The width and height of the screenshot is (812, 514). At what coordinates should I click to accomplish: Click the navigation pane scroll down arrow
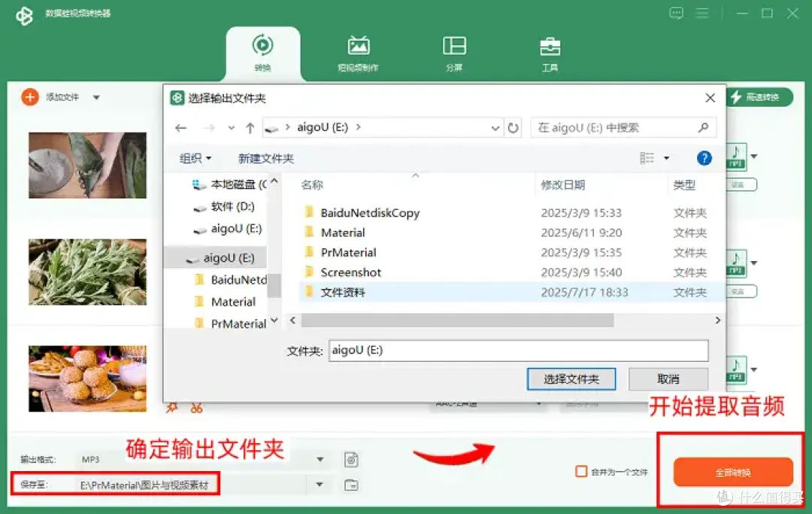[274, 321]
